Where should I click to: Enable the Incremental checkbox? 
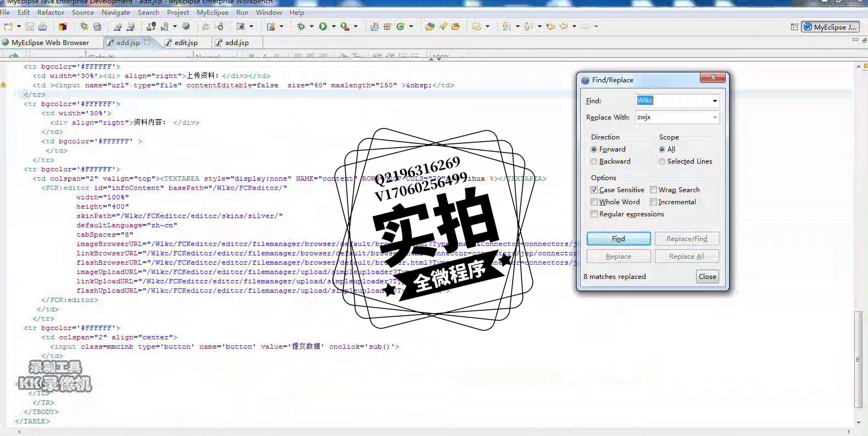tap(654, 202)
